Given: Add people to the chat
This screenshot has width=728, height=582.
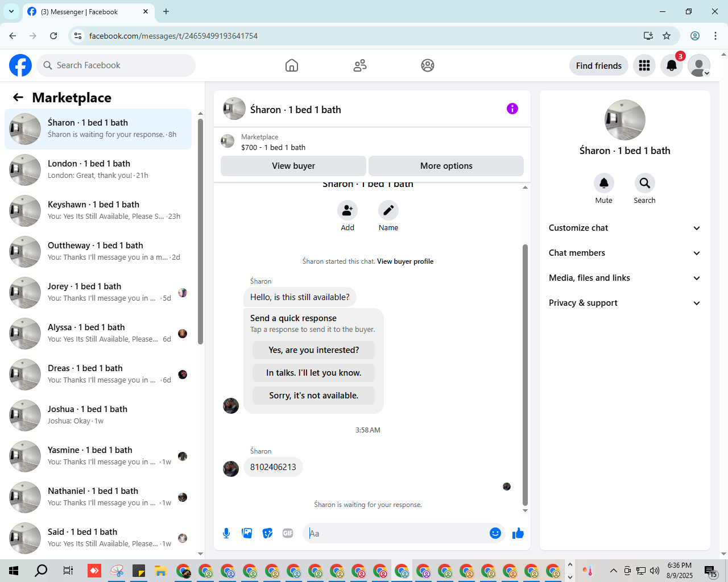Looking at the screenshot, I should [x=348, y=210].
